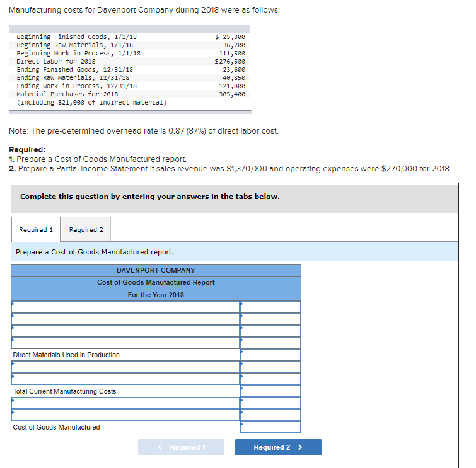The width and height of the screenshot is (476, 468).
Task: Switch to the Required 1 tab
Action: 36,229
